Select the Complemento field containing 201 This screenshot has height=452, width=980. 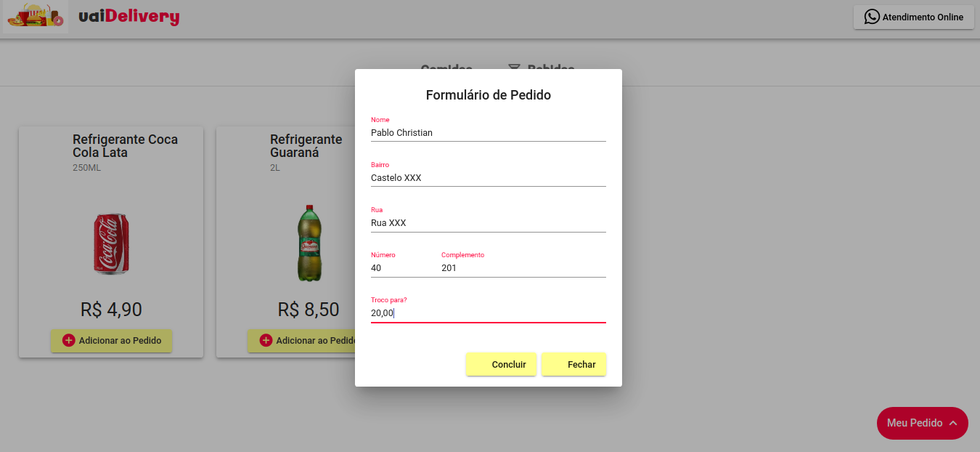523,268
